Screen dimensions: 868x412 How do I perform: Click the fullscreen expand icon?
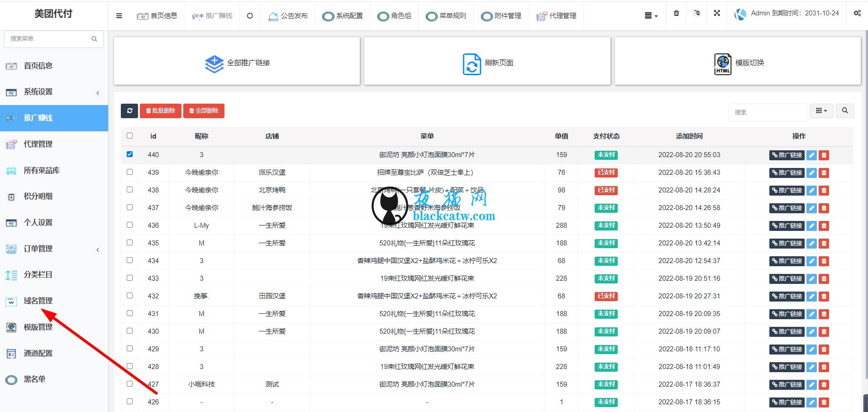point(717,13)
